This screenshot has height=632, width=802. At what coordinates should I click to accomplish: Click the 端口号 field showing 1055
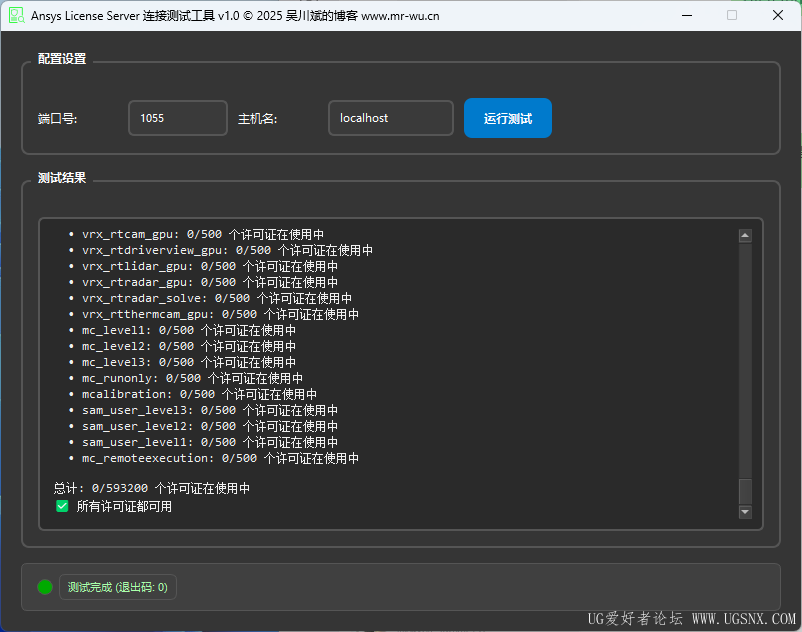point(178,118)
